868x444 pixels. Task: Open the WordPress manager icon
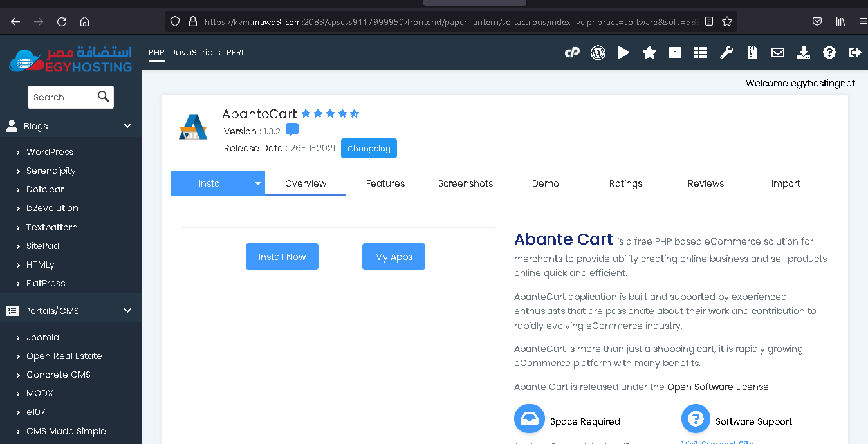(x=598, y=53)
